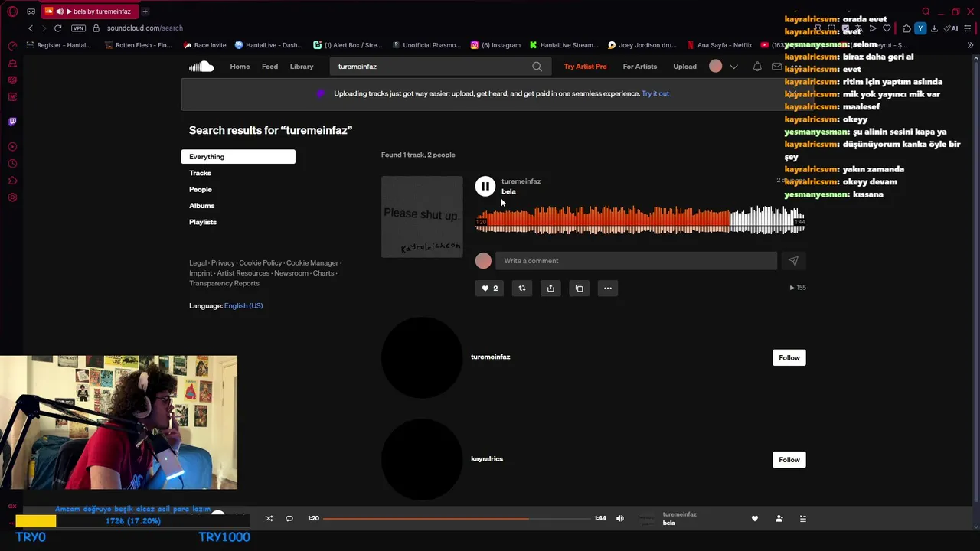Mute volume in player bar

pyautogui.click(x=620, y=518)
